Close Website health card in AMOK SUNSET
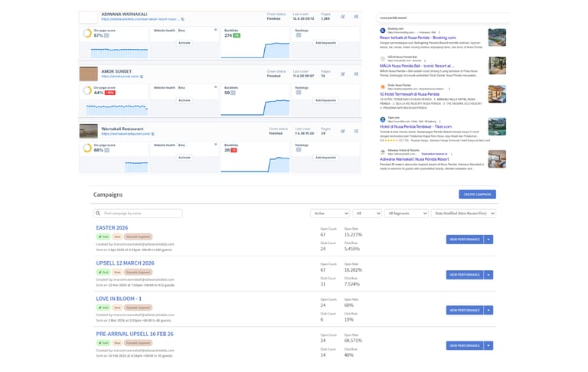Screen dimensions: 588x372 [x=215, y=87]
